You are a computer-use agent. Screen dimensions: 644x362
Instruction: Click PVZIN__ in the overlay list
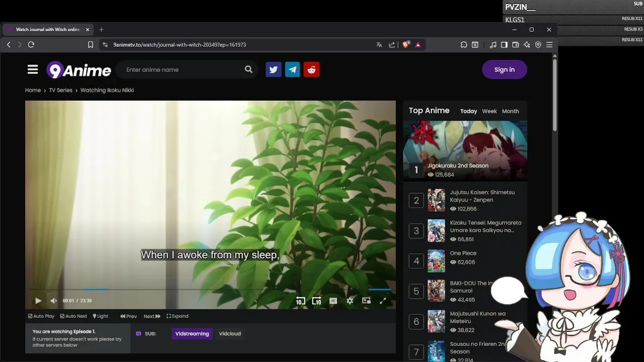(x=520, y=7)
